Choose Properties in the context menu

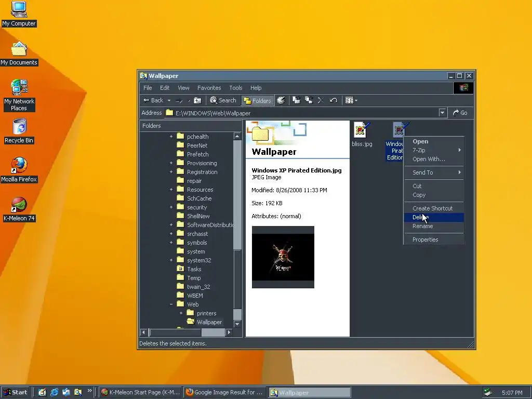point(434,240)
